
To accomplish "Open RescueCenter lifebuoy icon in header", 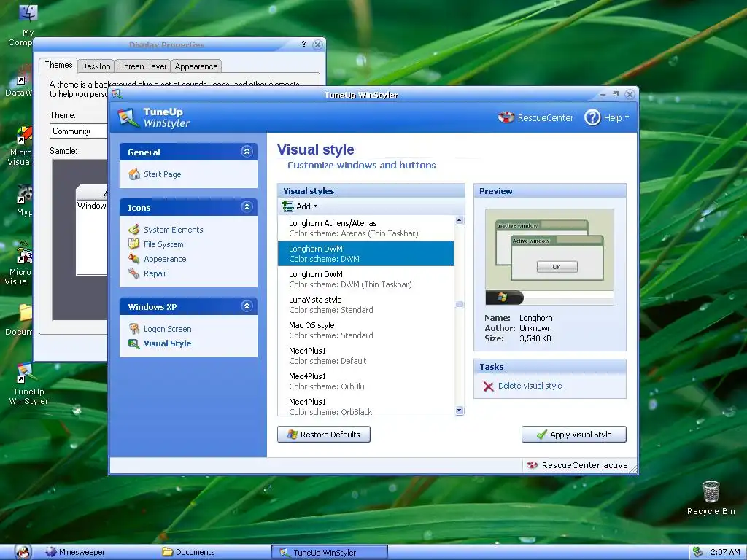I will 506,117.
